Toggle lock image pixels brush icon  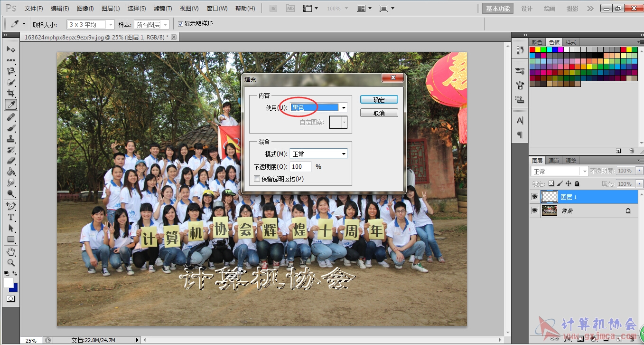pyautogui.click(x=560, y=183)
